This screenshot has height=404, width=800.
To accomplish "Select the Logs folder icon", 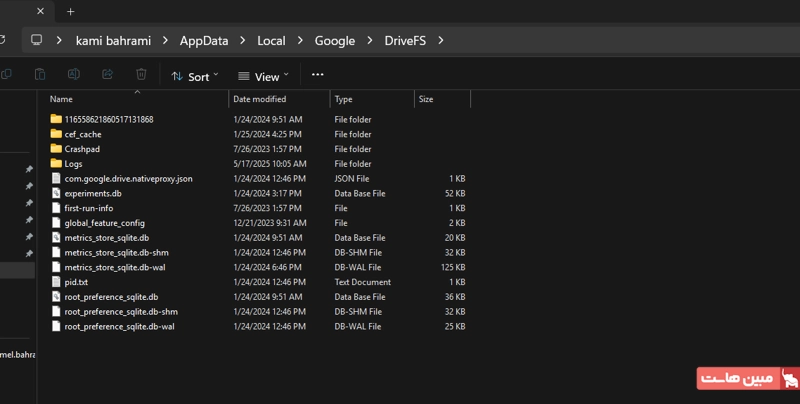I will [x=56, y=164].
